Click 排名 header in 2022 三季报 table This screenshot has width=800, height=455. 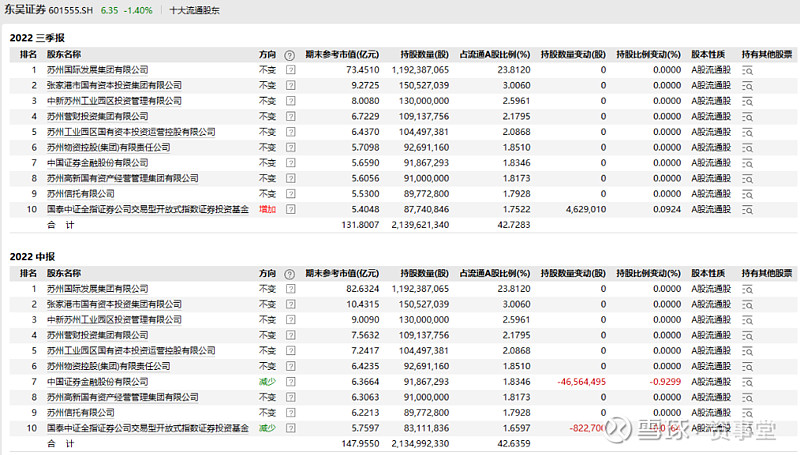pos(29,55)
